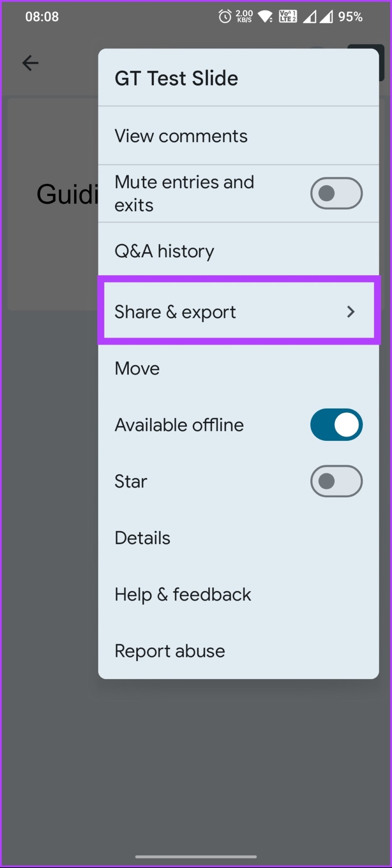
Task: Open Help & feedback
Action: (238, 594)
